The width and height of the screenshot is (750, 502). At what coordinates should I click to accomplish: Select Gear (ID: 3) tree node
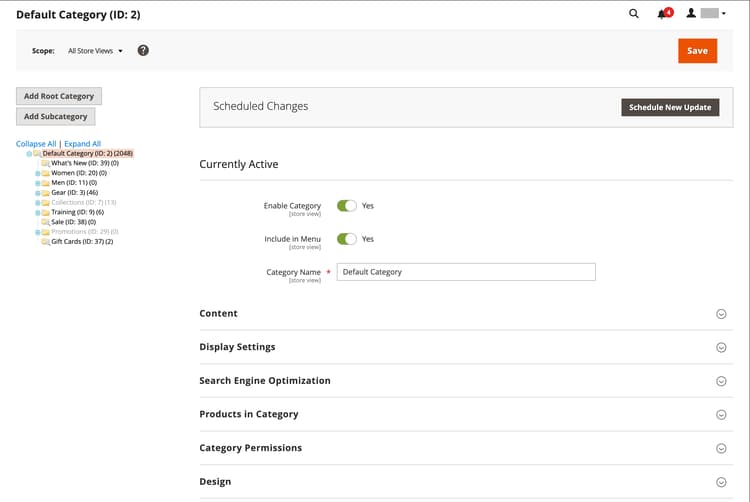click(75, 193)
